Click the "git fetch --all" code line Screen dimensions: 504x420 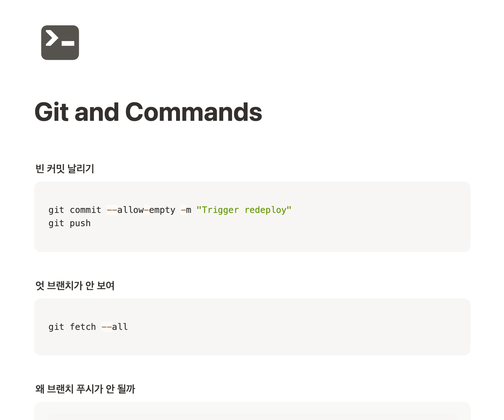[x=88, y=327]
